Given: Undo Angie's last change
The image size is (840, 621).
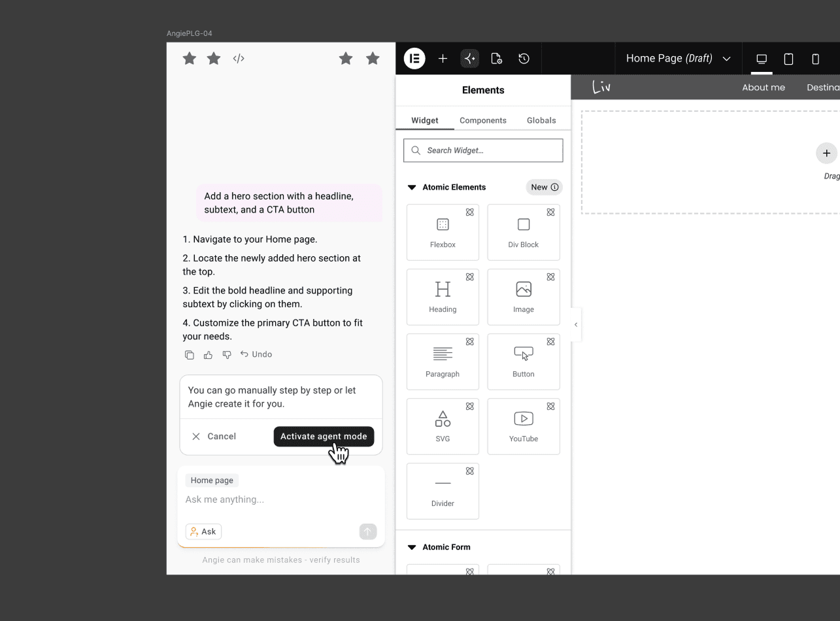Looking at the screenshot, I should [256, 354].
